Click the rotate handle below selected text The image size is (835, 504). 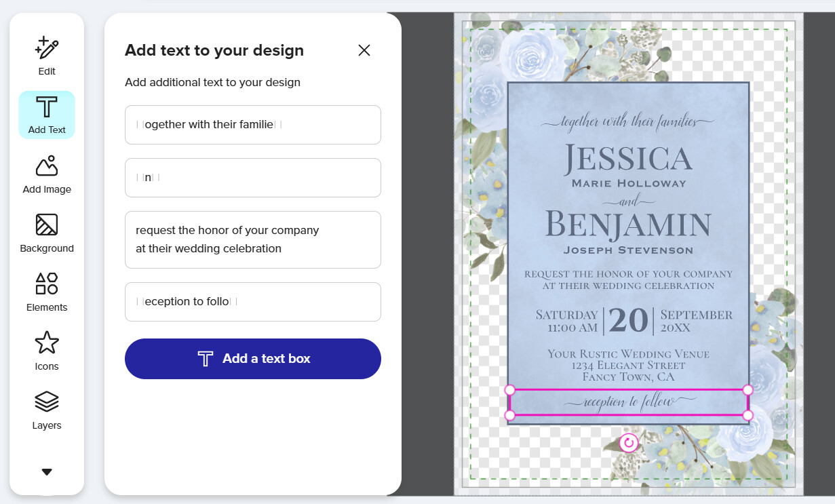pyautogui.click(x=629, y=443)
